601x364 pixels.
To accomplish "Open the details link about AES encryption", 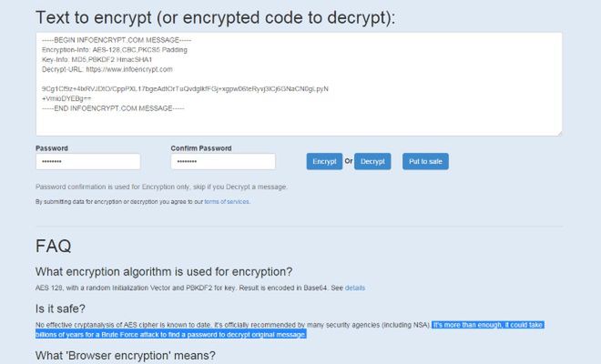I will coord(354,288).
